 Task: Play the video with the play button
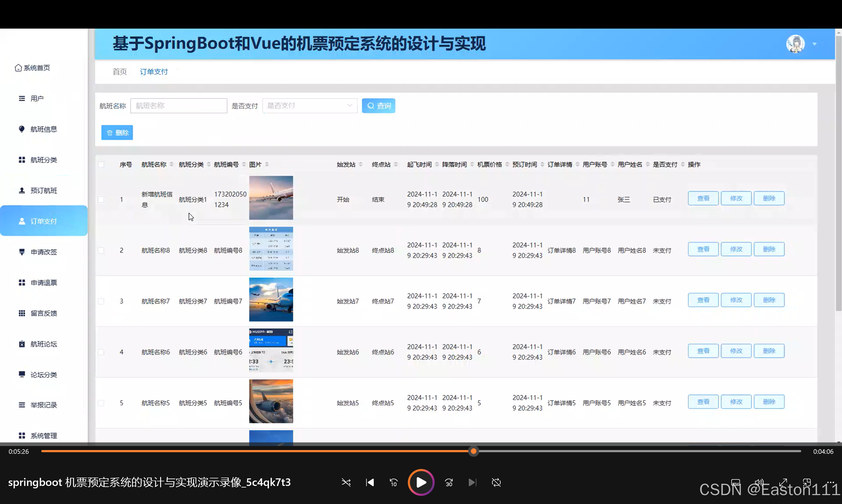421,482
